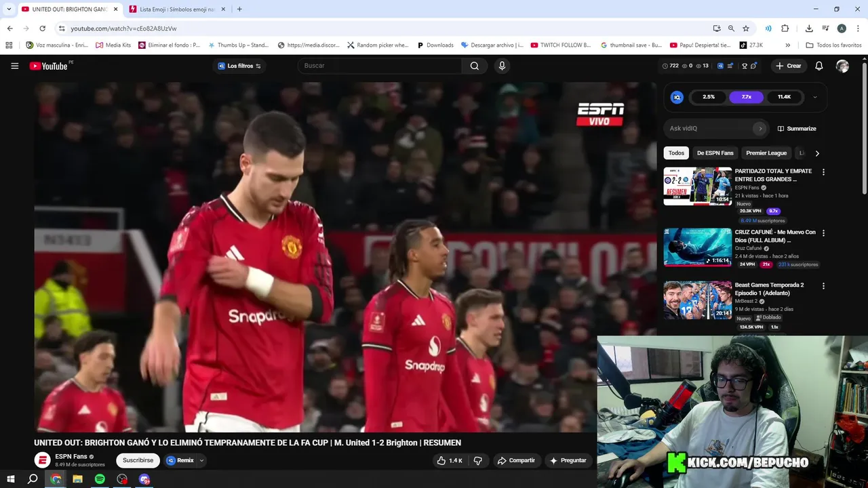Select the 2.5% vidIQ stat pill
Screen dimensions: 868x488
click(709, 97)
